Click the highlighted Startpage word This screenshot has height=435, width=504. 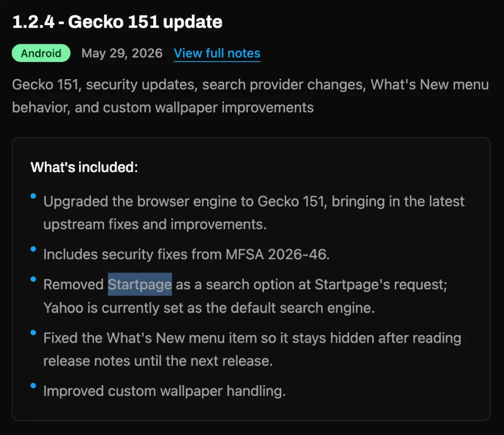pyautogui.click(x=140, y=284)
